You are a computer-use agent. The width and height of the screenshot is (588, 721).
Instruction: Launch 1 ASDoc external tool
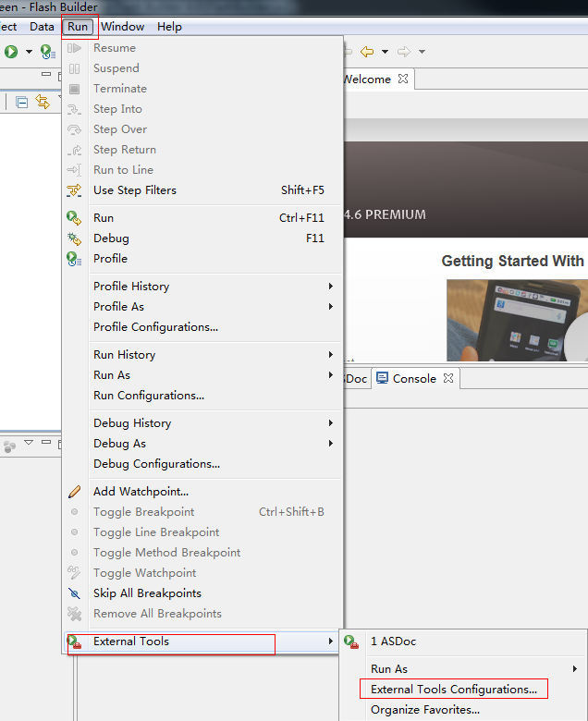coord(463,642)
